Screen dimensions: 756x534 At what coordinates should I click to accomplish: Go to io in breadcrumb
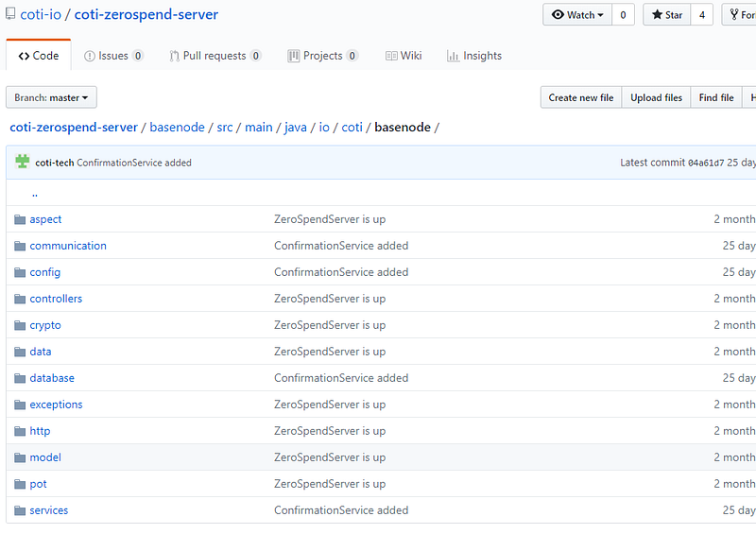coord(324,128)
